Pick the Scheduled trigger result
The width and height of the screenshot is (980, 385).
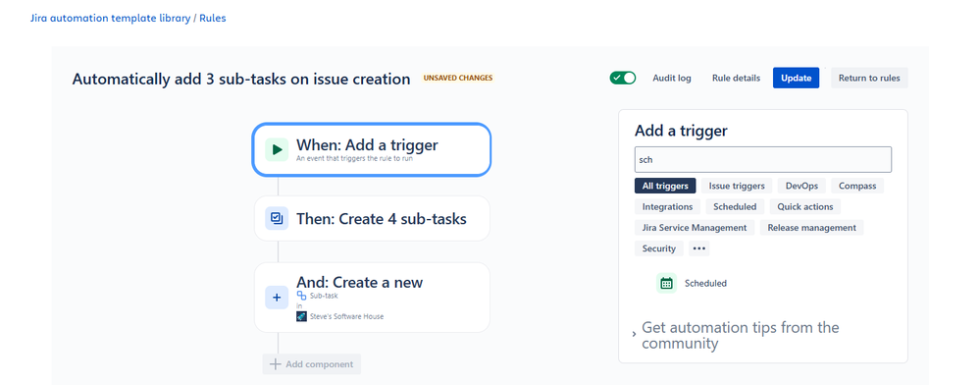[692, 283]
